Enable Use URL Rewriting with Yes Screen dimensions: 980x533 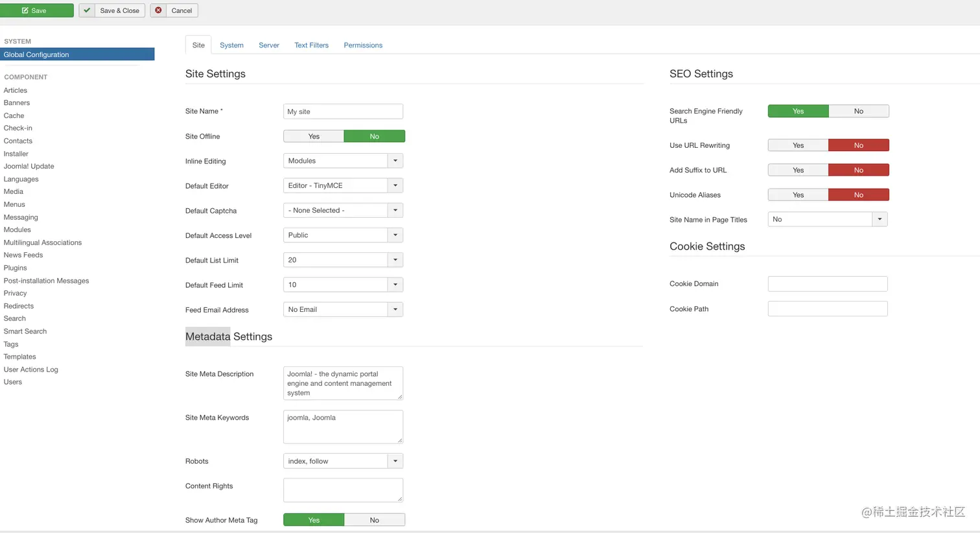pos(798,145)
